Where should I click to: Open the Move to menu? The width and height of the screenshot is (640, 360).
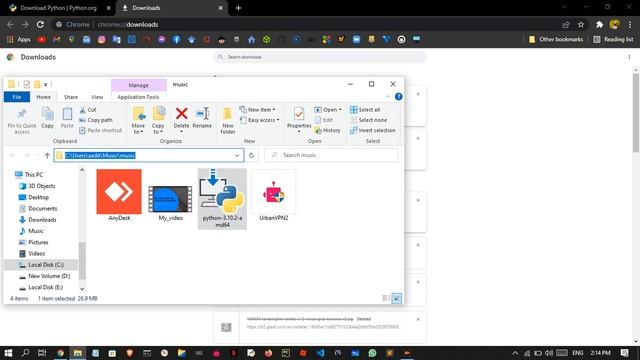point(138,120)
